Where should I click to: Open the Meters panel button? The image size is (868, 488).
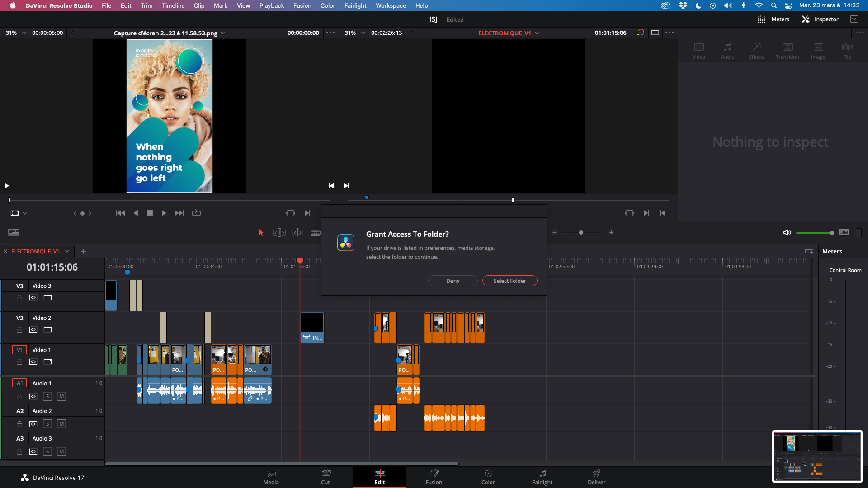[774, 19]
